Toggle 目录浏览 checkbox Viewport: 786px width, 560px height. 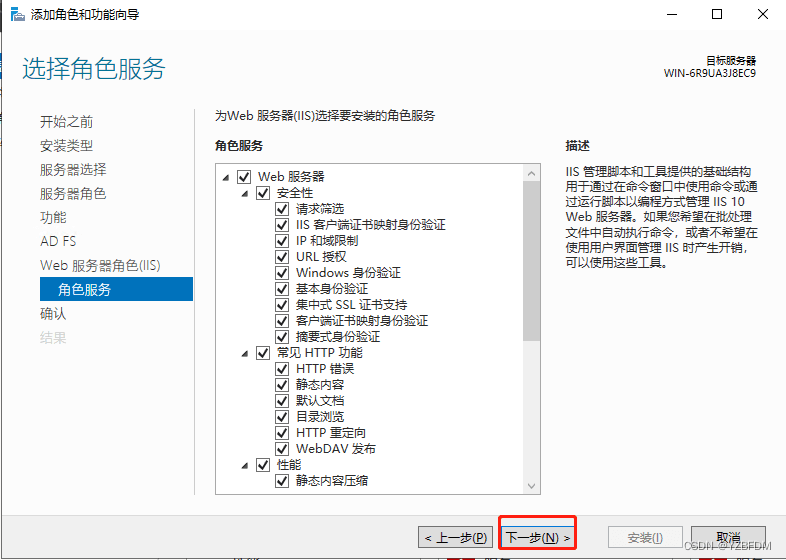[x=282, y=417]
